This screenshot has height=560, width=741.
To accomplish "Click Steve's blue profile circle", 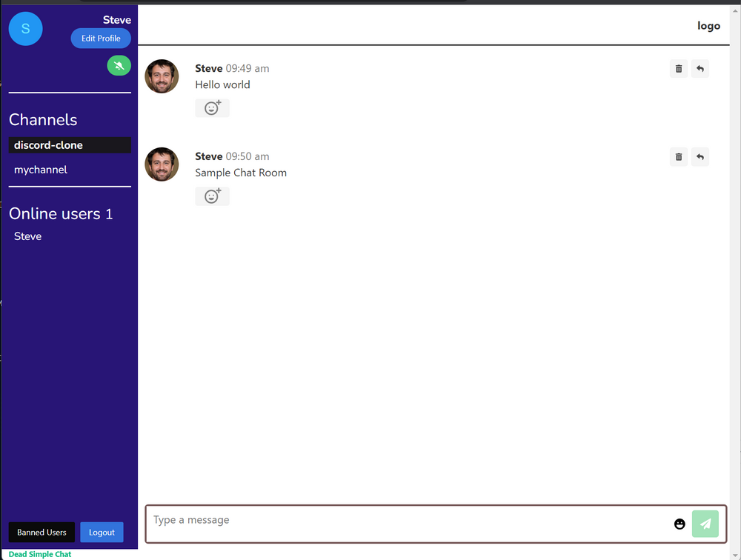I will [25, 28].
